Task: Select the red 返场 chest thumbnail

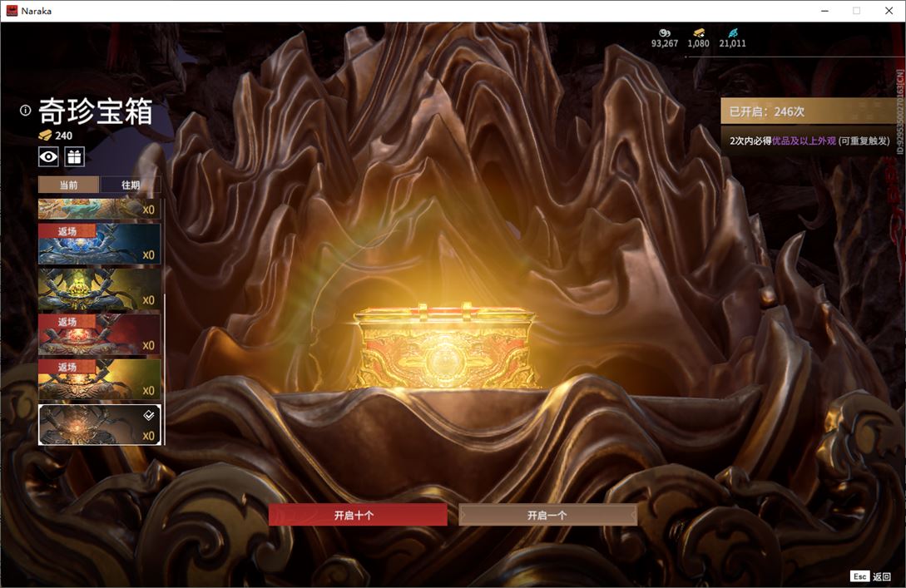Action: coord(99,334)
